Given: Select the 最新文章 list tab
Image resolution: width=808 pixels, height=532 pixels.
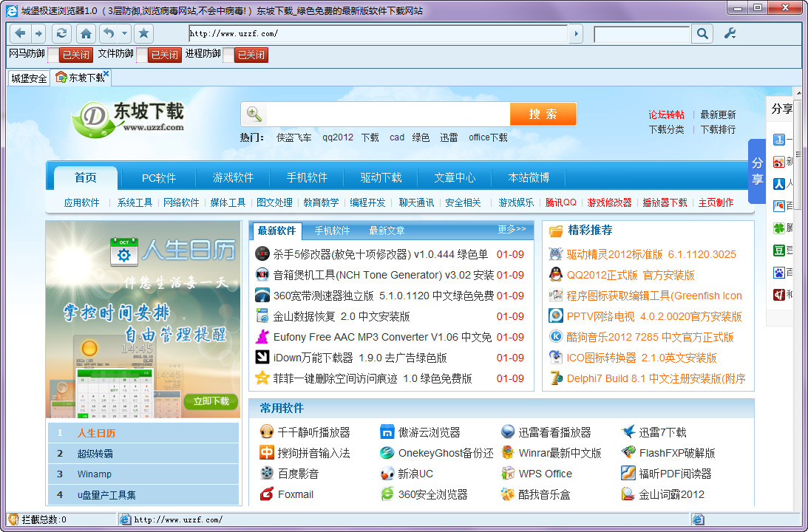Looking at the screenshot, I should coord(387,231).
